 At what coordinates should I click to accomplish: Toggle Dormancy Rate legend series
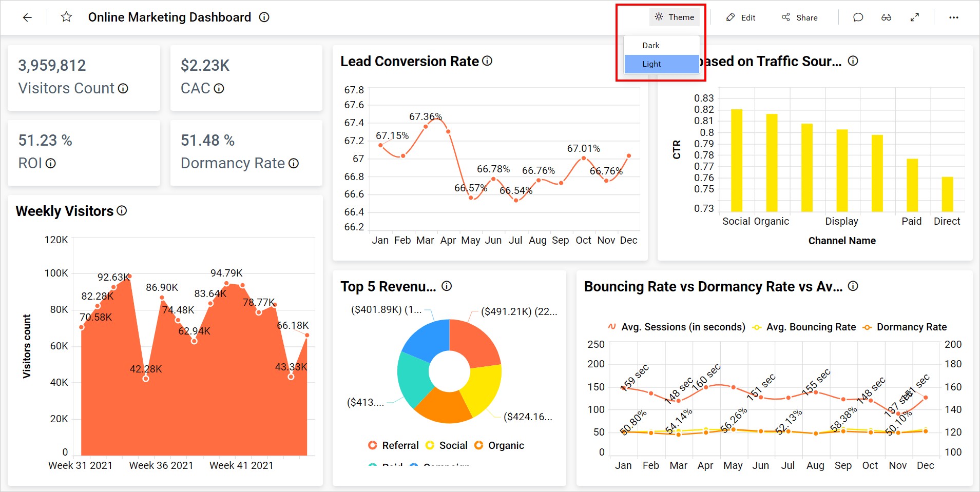[906, 327]
